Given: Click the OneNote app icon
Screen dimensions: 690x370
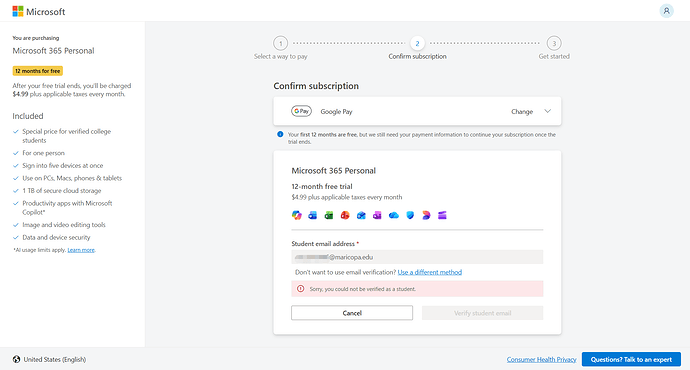Looking at the screenshot, I should [377, 215].
